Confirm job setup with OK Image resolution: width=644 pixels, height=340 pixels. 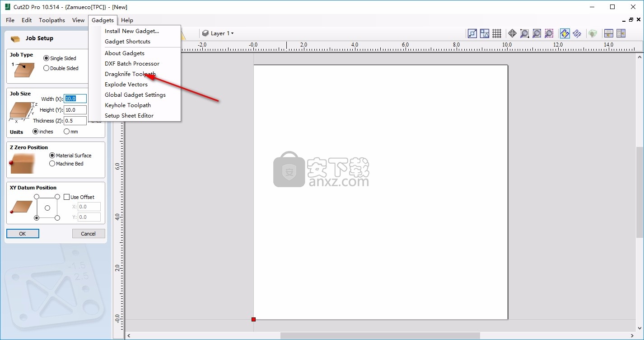click(23, 234)
